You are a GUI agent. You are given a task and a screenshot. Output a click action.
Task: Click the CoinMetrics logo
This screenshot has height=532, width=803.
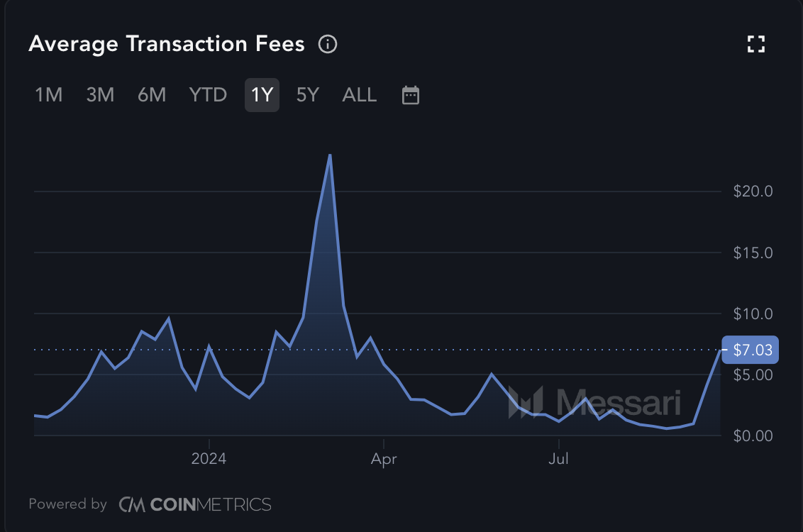pyautogui.click(x=195, y=504)
